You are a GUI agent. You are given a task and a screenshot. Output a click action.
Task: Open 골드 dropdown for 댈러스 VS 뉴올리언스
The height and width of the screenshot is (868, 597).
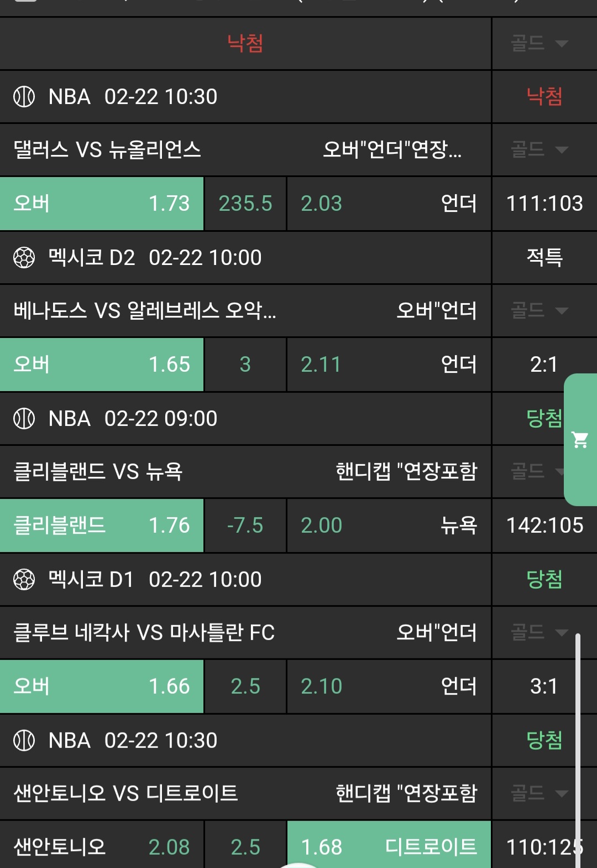pyautogui.click(x=540, y=149)
